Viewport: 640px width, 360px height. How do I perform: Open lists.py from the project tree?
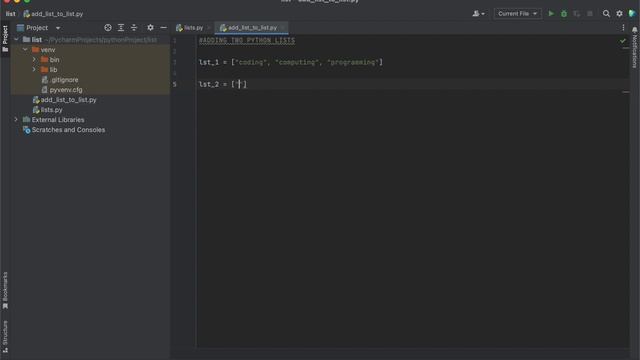pos(51,110)
